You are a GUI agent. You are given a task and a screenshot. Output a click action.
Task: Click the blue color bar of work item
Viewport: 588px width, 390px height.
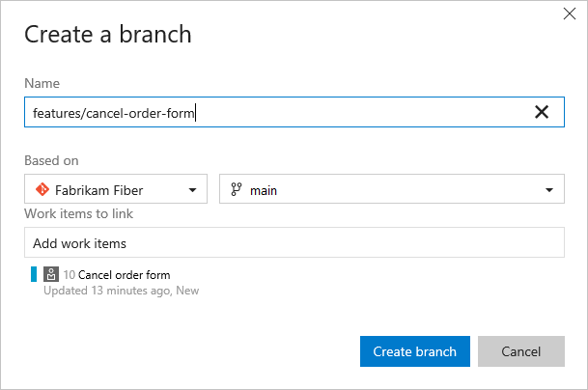pyautogui.click(x=34, y=275)
